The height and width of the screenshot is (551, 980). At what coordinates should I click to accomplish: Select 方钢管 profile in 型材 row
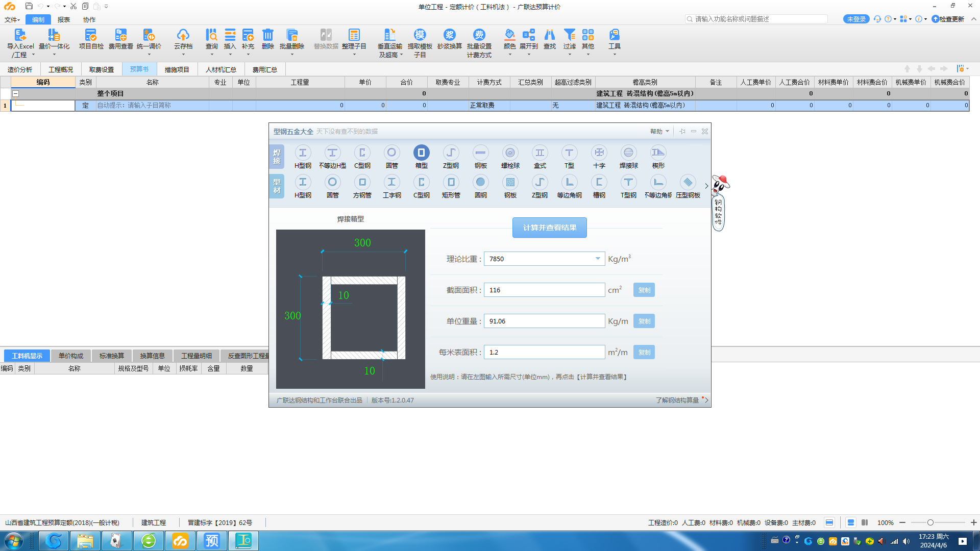[x=362, y=186]
